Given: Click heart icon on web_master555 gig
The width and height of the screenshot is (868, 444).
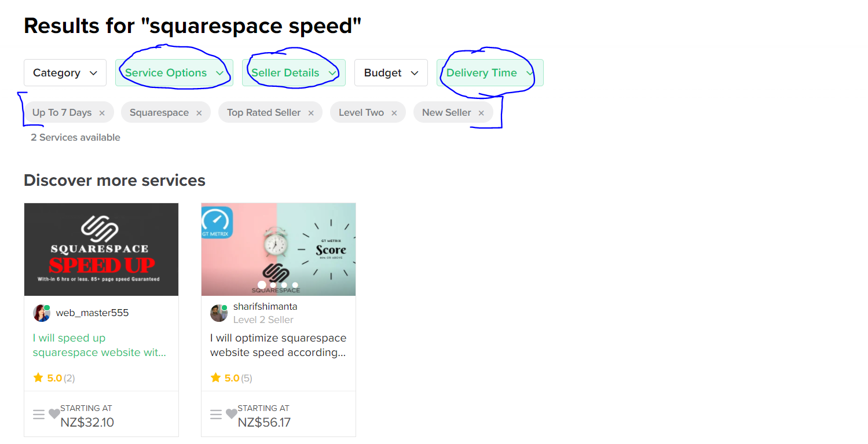Looking at the screenshot, I should coord(54,414).
